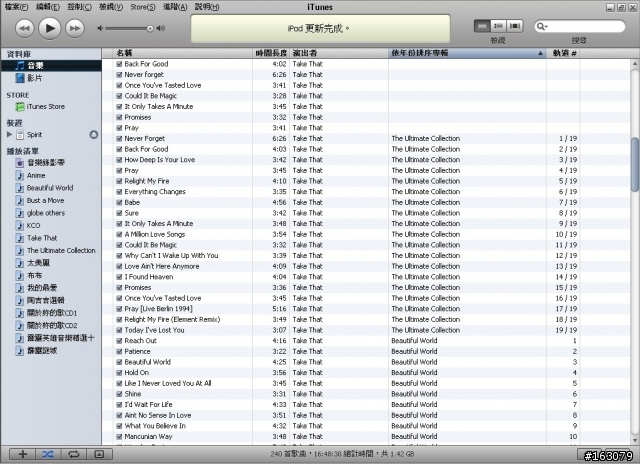
Task: Create a new playlist with plus button
Action: click(x=22, y=454)
